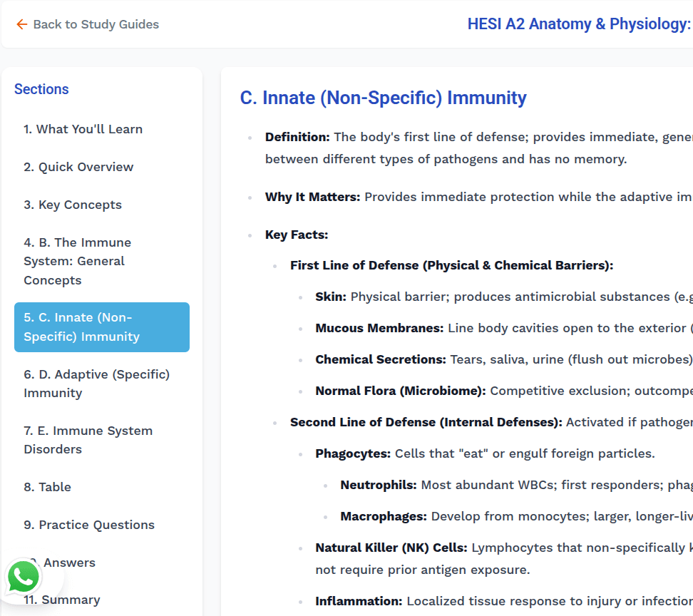Screen dimensions: 693x616
Task: Jump to the Answers section
Action: (69, 563)
